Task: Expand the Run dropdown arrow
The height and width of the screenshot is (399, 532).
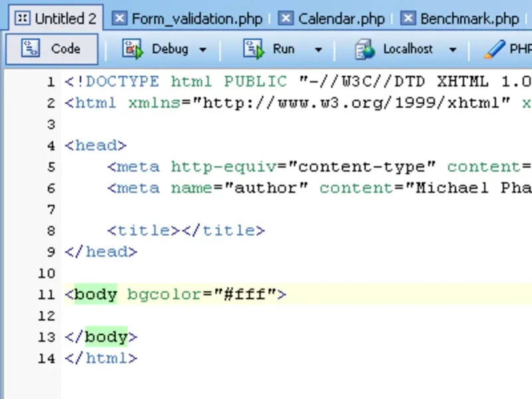Action: coord(318,50)
